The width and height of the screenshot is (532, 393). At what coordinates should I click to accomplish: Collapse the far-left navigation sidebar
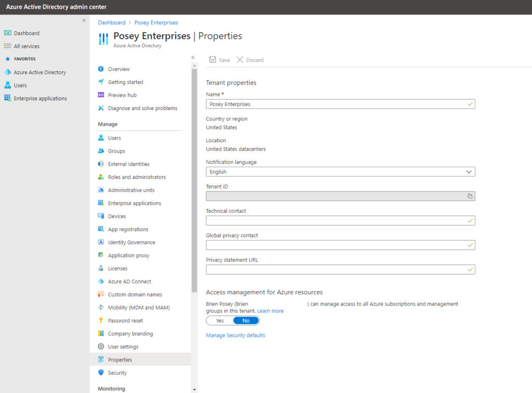click(84, 20)
